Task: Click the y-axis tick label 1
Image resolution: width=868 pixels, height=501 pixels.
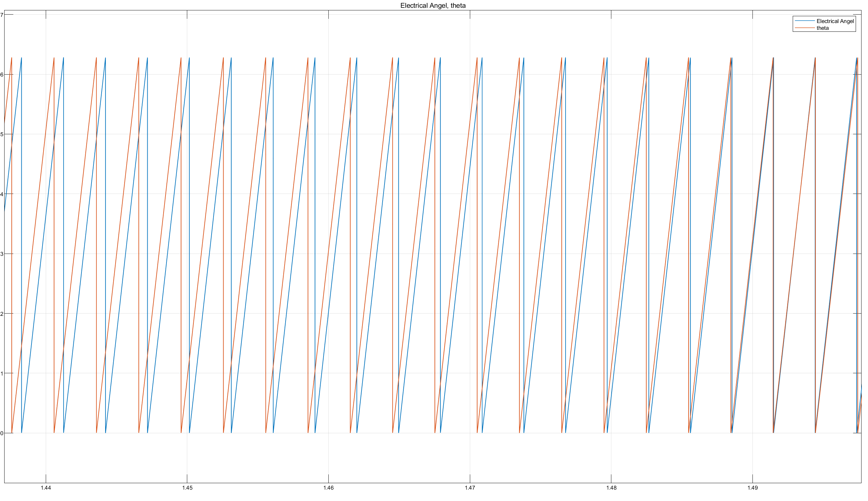Action: tap(2, 373)
